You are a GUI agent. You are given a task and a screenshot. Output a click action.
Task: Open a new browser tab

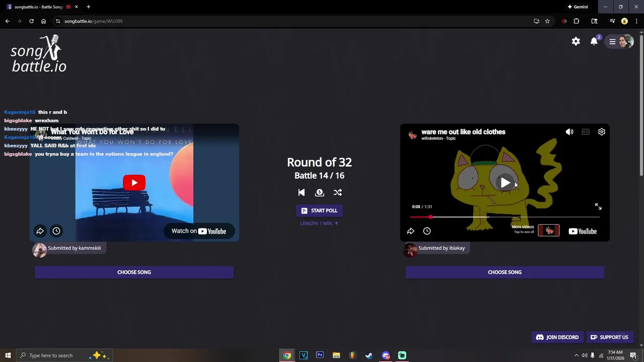(88, 7)
